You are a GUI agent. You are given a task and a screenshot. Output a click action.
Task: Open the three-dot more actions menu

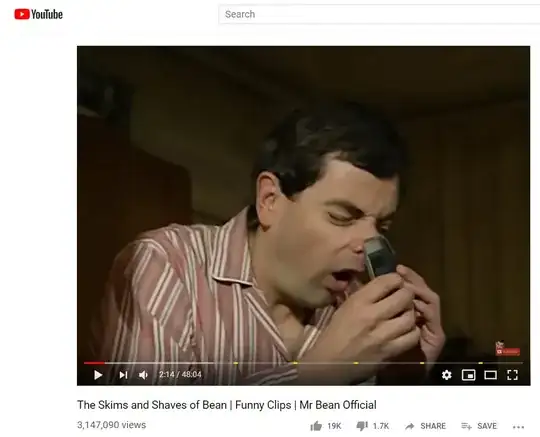[x=518, y=427]
